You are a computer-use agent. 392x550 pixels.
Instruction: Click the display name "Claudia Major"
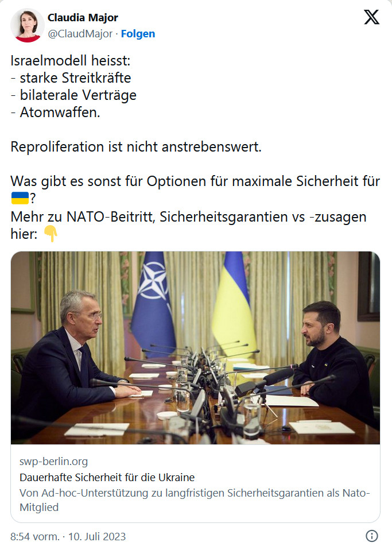coord(83,18)
